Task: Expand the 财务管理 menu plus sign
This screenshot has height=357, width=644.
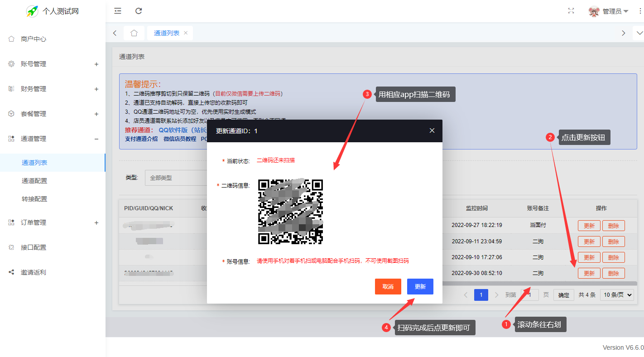Action: 96,89
